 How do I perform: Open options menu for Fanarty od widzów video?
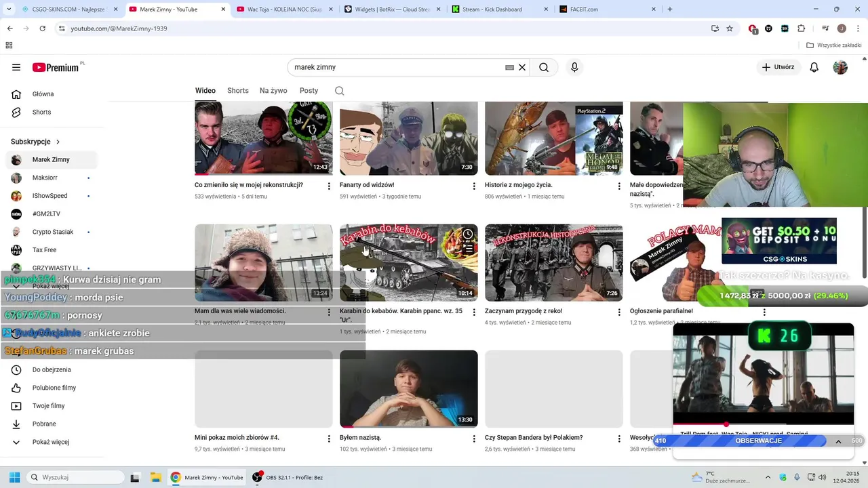pyautogui.click(x=474, y=186)
